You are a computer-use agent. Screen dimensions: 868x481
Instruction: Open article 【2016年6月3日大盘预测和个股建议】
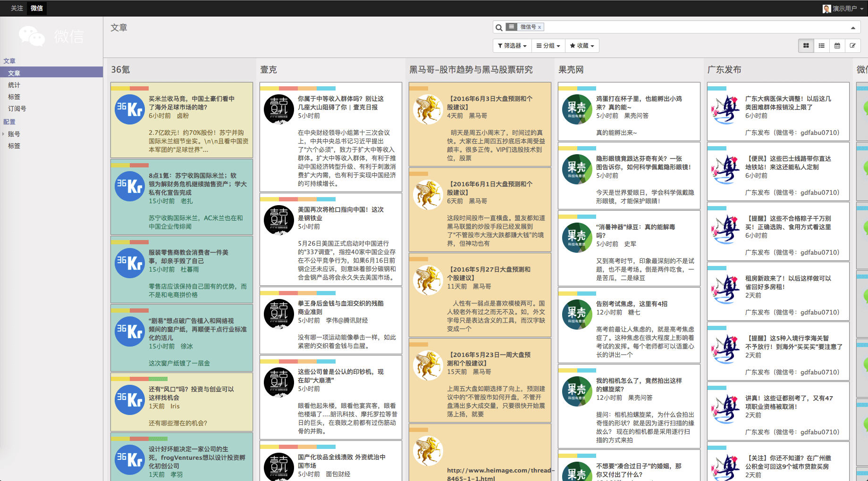coord(490,103)
